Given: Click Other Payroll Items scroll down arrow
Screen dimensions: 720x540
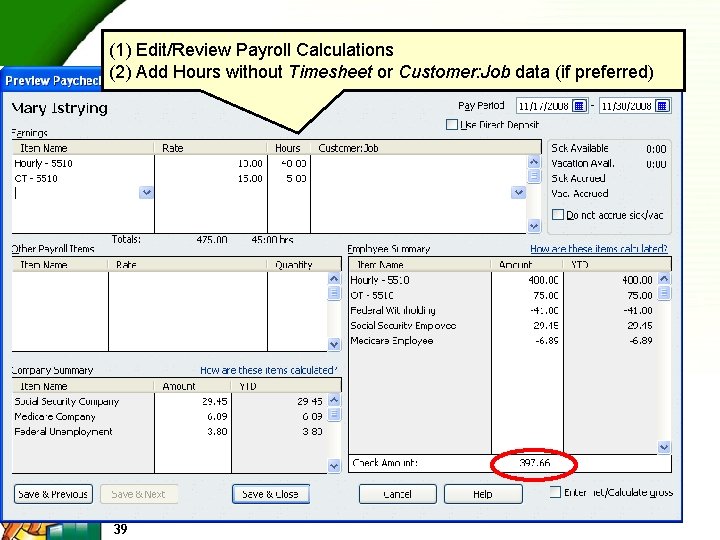Looking at the screenshot, I should (334, 344).
